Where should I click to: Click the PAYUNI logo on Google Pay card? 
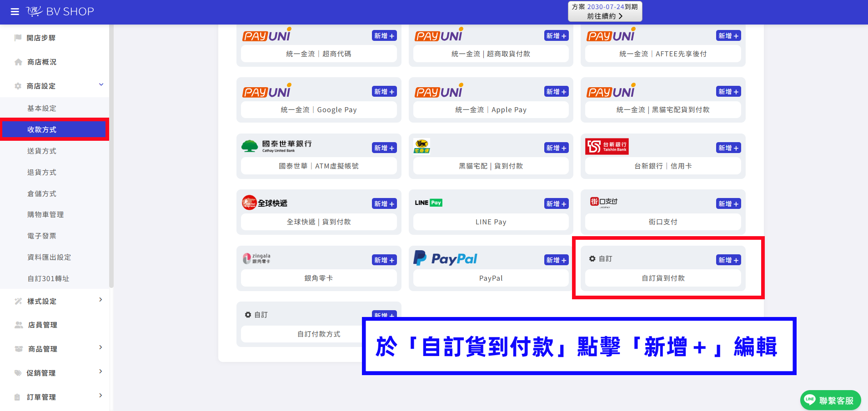point(266,91)
